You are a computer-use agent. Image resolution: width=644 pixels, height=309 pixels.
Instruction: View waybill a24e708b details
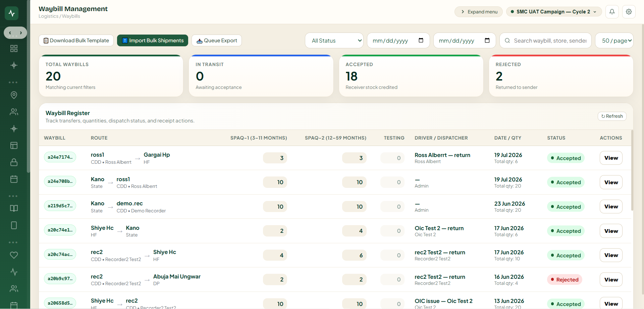pyautogui.click(x=611, y=182)
